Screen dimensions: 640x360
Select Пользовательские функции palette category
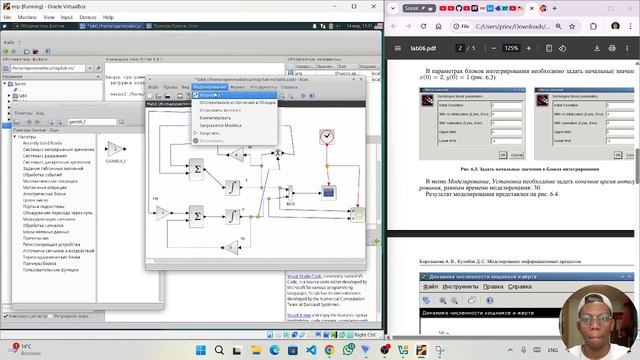(x=51, y=270)
